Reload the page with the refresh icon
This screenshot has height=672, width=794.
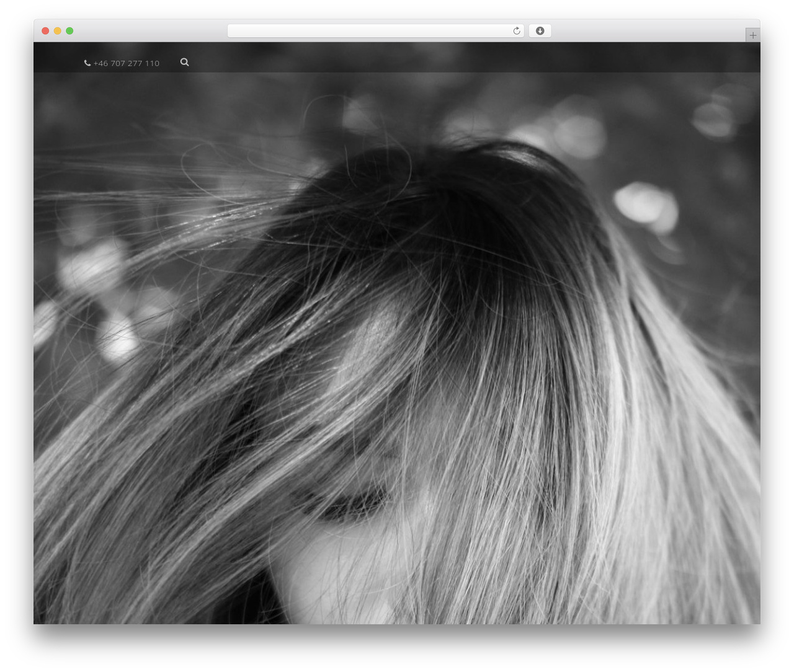coord(516,31)
